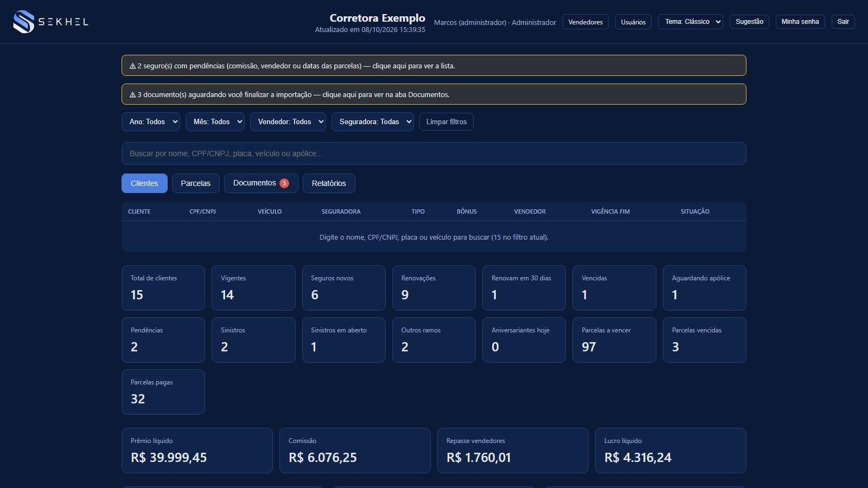Open the Sinistros em aberto card
Screen dimensions: 868x488
point(344,340)
